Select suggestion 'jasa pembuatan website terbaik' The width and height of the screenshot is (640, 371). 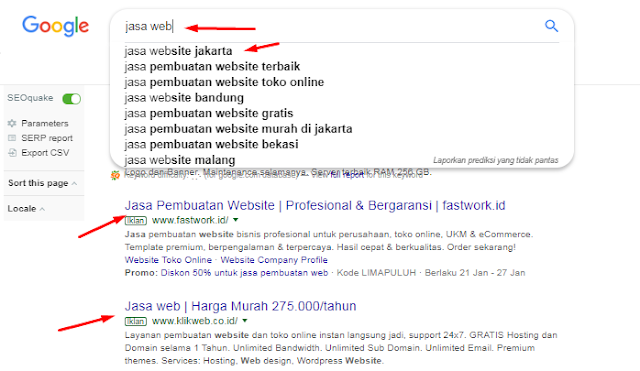pos(212,66)
